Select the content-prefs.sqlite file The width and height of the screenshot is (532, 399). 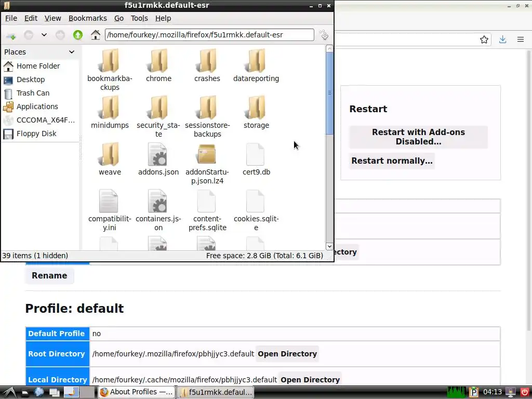(207, 210)
